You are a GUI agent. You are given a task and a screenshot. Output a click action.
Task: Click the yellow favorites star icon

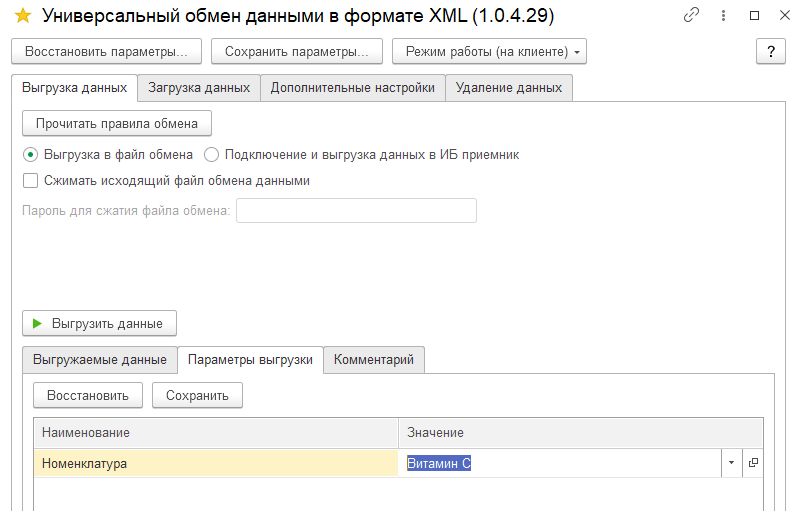[x=23, y=16]
